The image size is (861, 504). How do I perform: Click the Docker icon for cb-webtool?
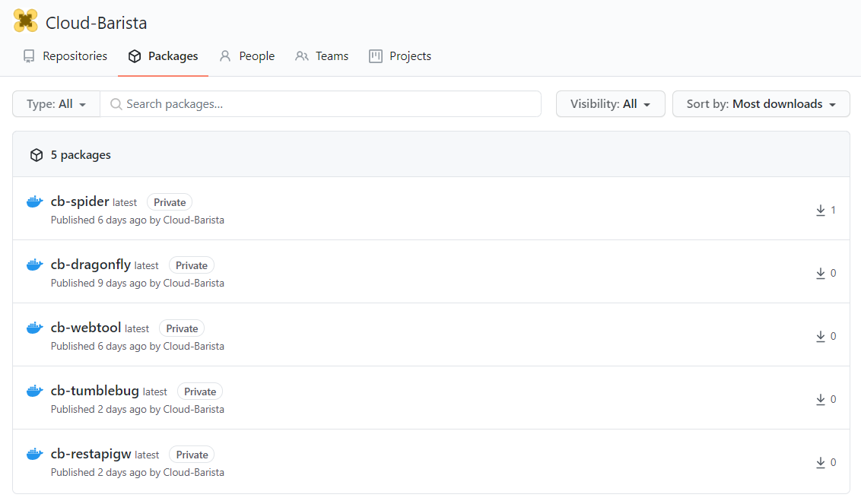click(34, 328)
